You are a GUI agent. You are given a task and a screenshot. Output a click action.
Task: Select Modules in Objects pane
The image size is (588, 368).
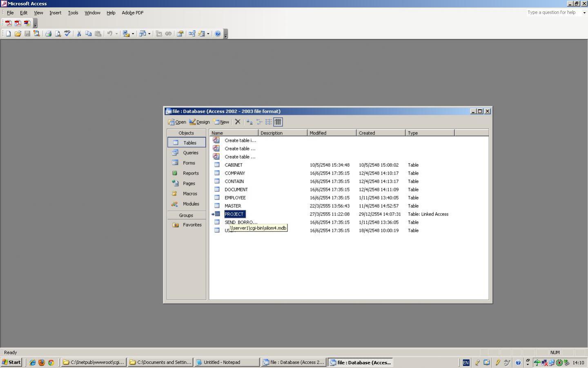click(x=187, y=204)
